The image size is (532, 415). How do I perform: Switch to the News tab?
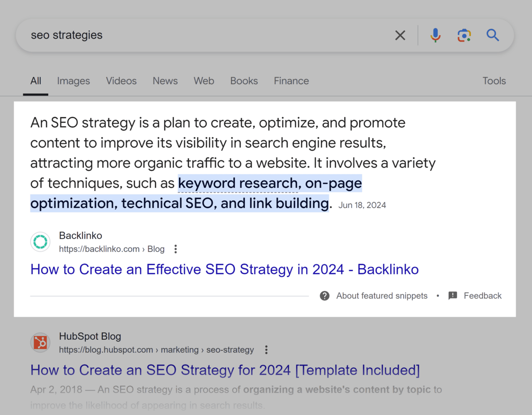165,81
